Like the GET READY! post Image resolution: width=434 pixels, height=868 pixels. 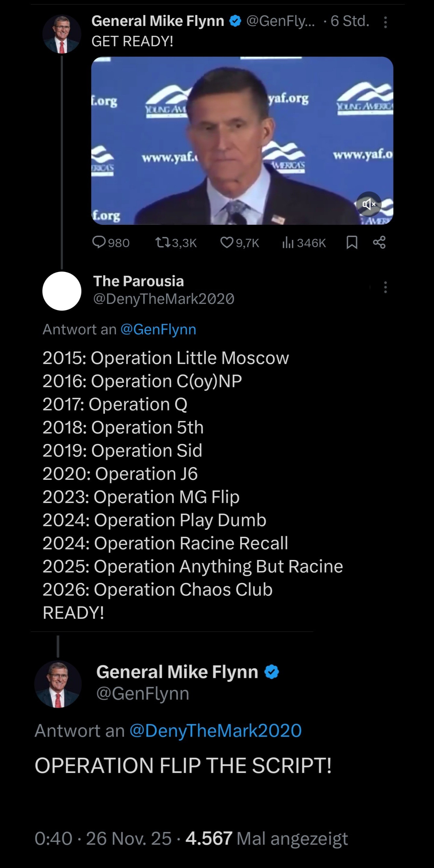(x=226, y=243)
